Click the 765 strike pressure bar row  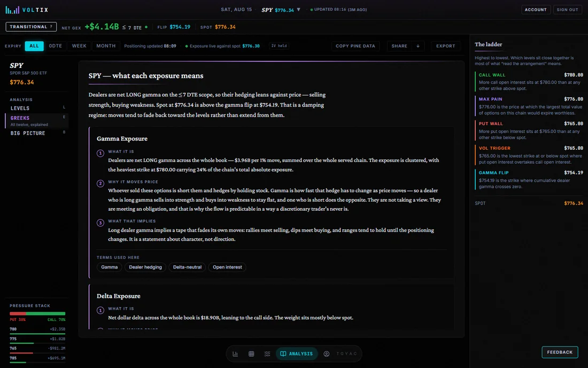(37, 350)
